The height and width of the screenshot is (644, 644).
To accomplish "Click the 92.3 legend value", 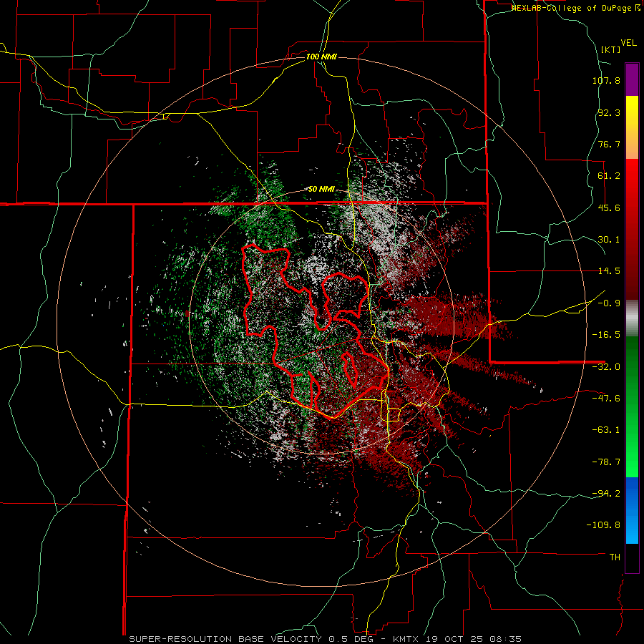I will [609, 112].
